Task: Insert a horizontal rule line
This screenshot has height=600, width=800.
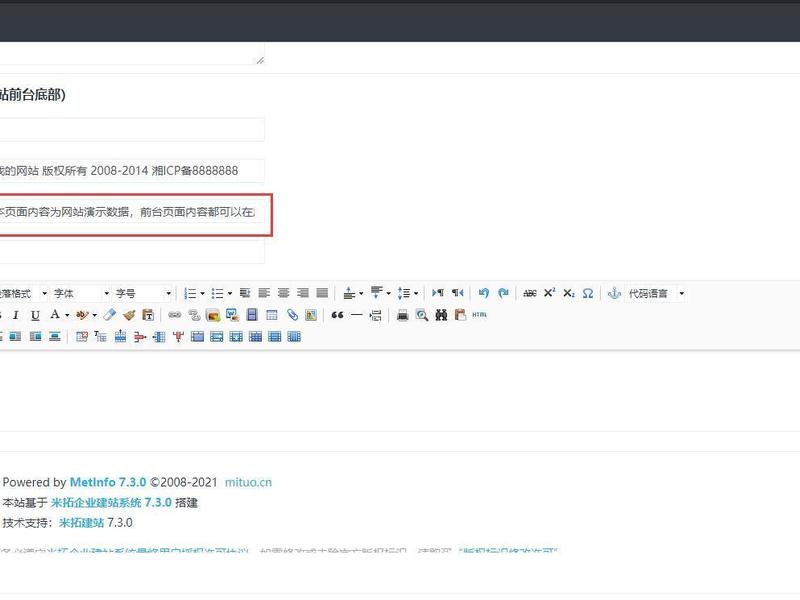Action: 357,315
